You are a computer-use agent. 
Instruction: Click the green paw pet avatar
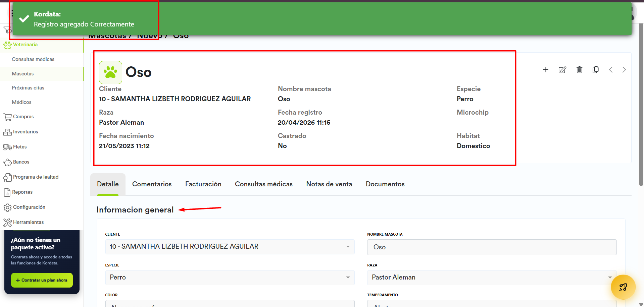pyautogui.click(x=110, y=72)
